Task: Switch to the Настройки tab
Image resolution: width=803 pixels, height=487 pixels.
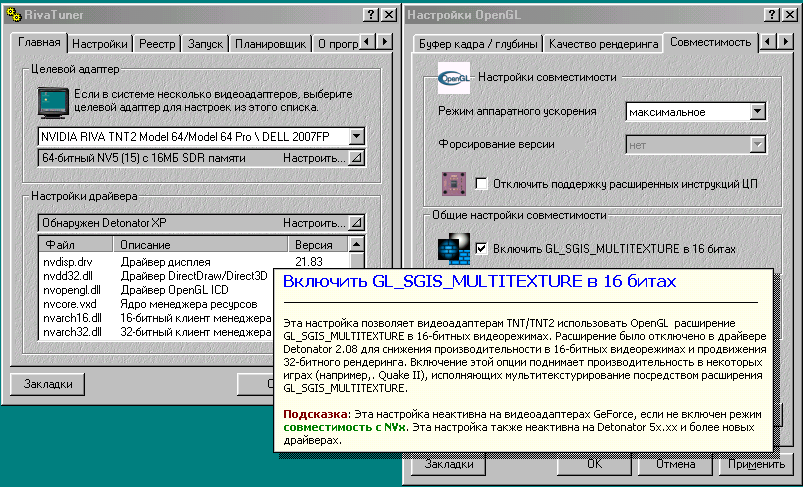Action: click(x=100, y=44)
